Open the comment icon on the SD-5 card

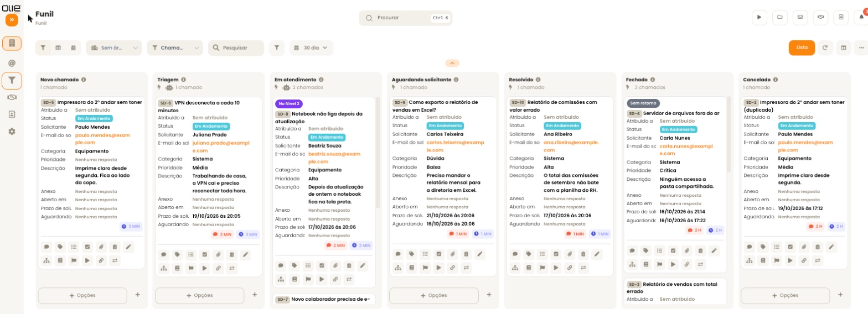tap(46, 247)
